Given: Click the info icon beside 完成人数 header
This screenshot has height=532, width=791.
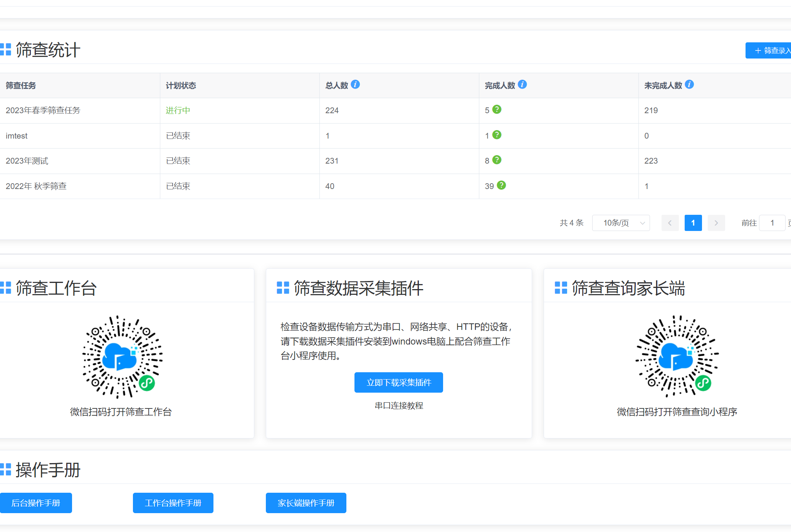Looking at the screenshot, I should click(522, 84).
